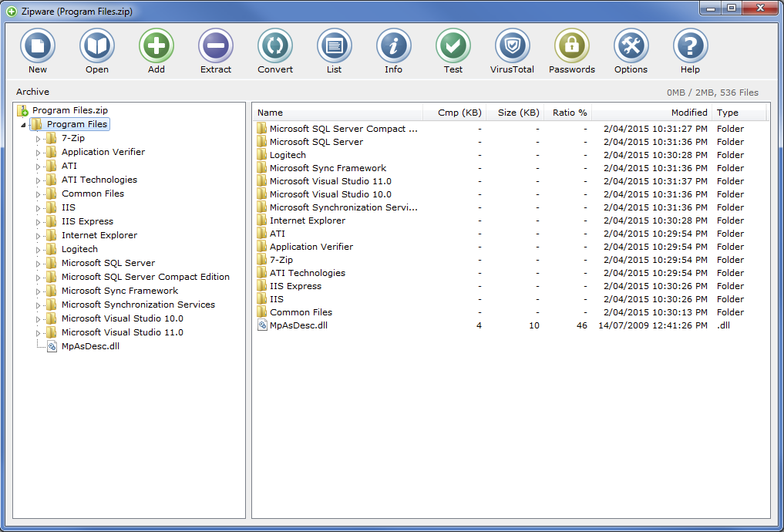The height and width of the screenshot is (532, 784).
Task: Click the green Add files icon
Action: (x=156, y=46)
